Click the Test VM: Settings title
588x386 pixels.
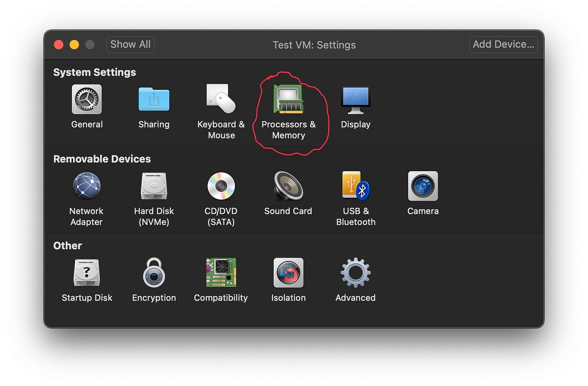pos(314,45)
